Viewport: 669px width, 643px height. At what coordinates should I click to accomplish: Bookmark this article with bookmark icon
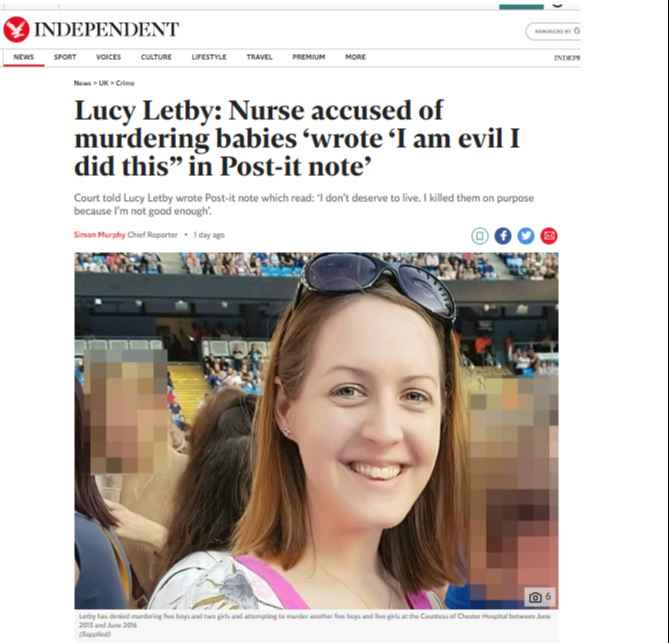tap(480, 236)
